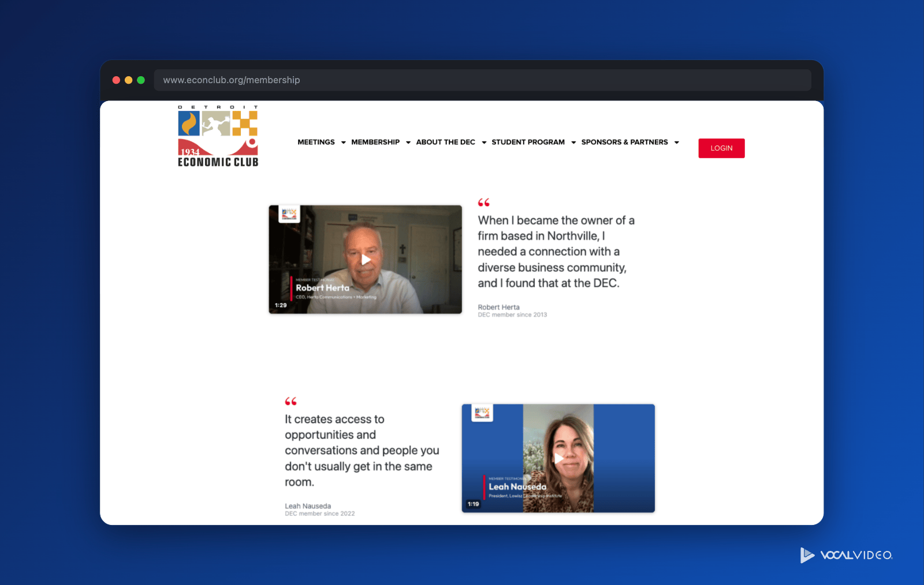Click the 'DEC member since 2013' text

pyautogui.click(x=512, y=315)
